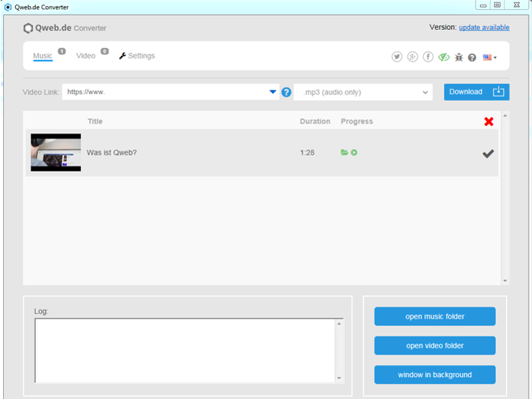Click the bug report icon
This screenshot has height=399, width=532.
click(459, 58)
